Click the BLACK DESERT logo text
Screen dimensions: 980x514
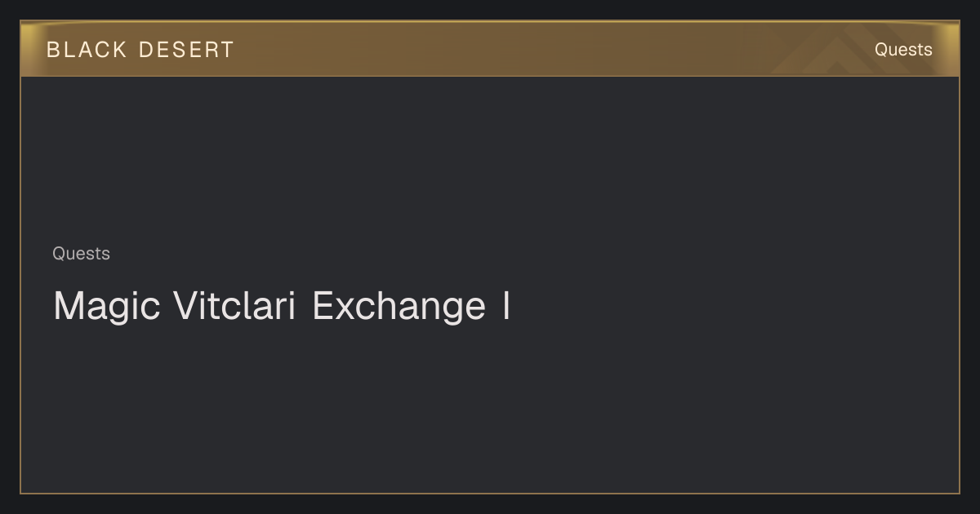[x=140, y=50]
